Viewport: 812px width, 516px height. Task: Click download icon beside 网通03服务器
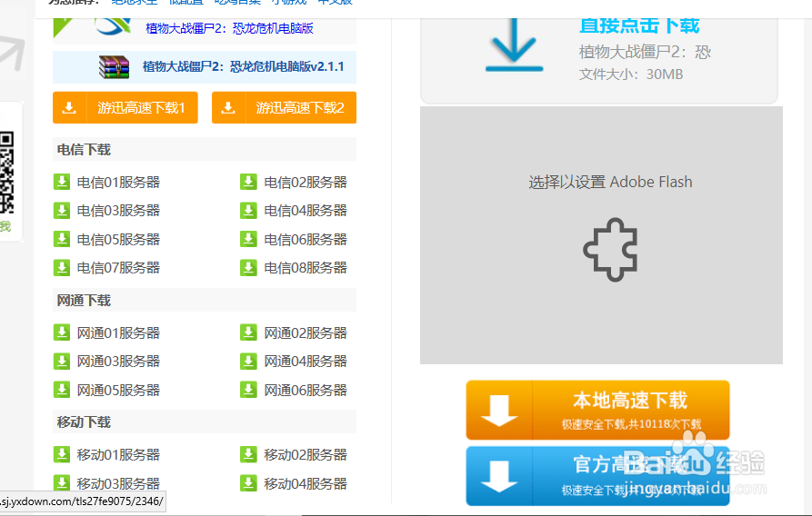[x=62, y=362]
